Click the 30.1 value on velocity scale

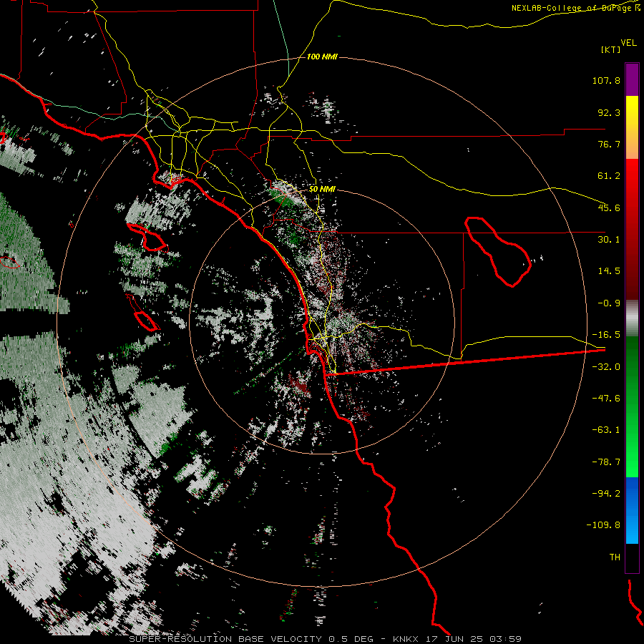[x=609, y=240]
